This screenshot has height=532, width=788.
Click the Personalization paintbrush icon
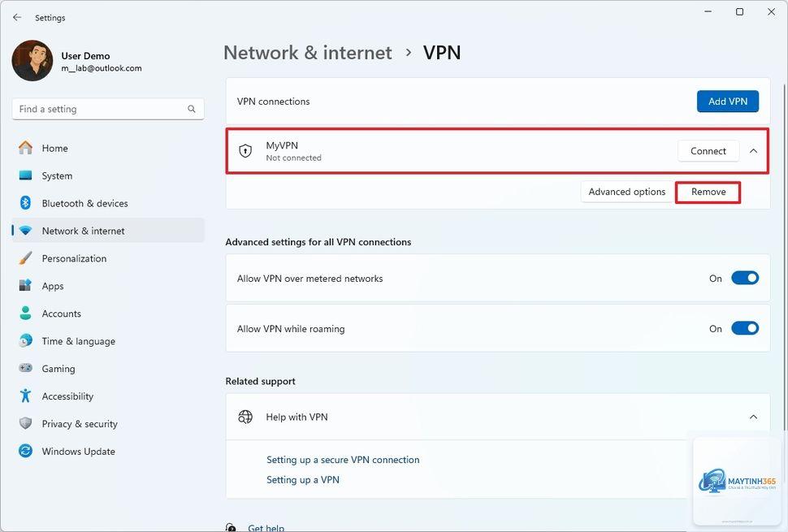click(25, 258)
